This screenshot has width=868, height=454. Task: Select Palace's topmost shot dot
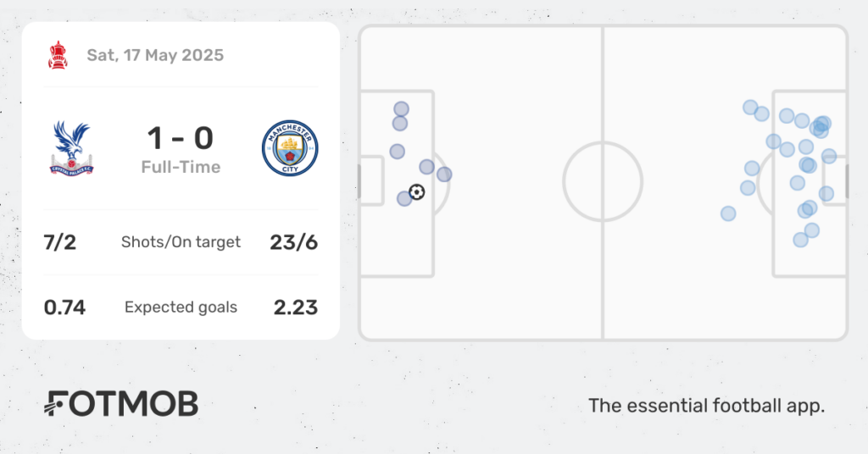402,109
